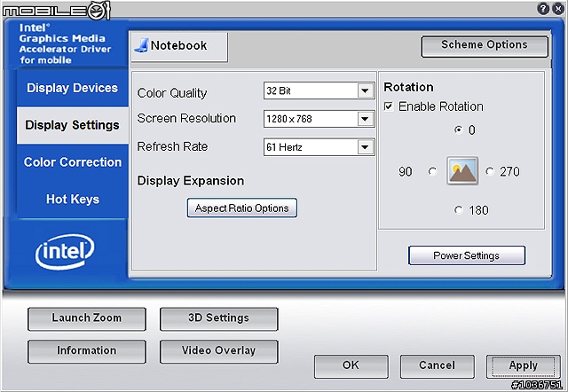The width and height of the screenshot is (568, 392).
Task: Click the Screen Resolution label
Action: (x=186, y=118)
